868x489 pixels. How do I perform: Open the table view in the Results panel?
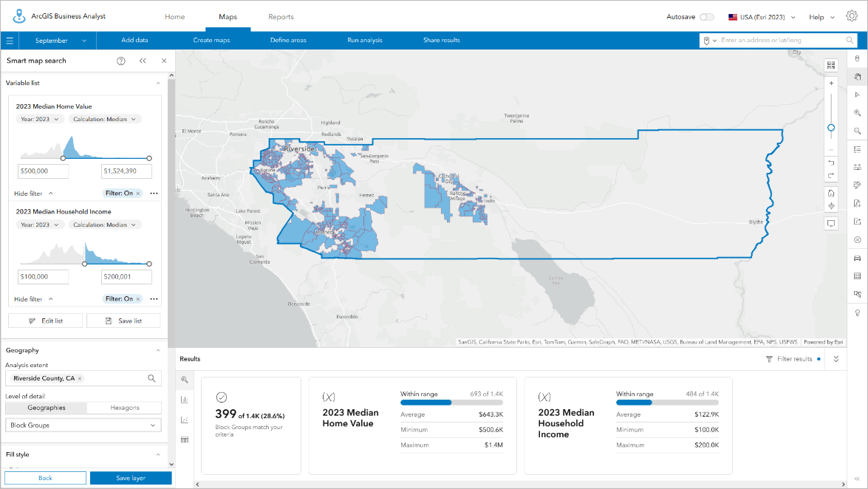(183, 438)
